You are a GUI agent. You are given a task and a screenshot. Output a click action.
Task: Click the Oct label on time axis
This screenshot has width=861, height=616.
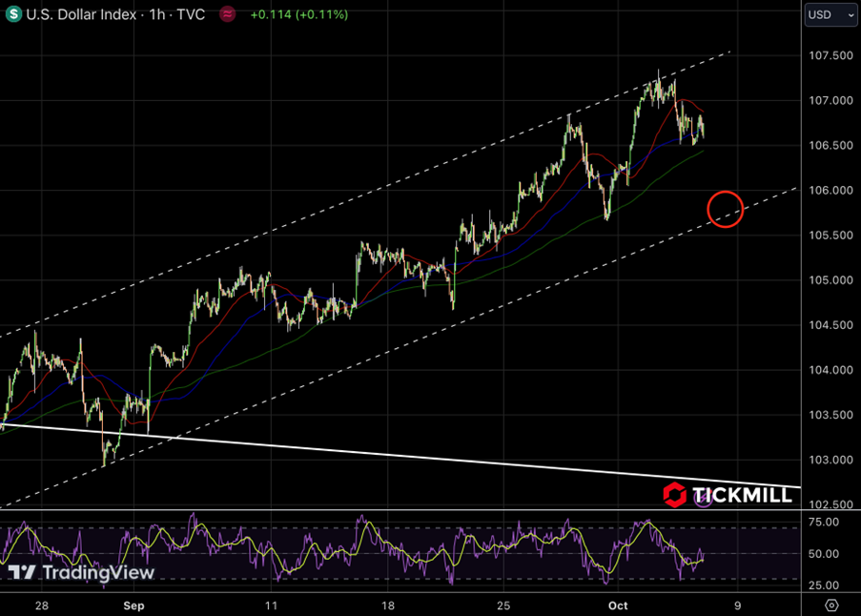pyautogui.click(x=618, y=606)
